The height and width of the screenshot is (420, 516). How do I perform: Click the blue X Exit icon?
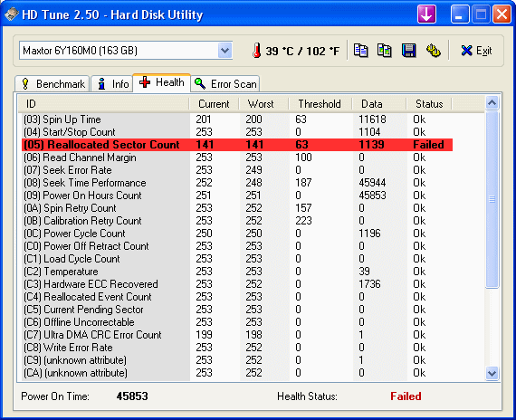tap(466, 51)
